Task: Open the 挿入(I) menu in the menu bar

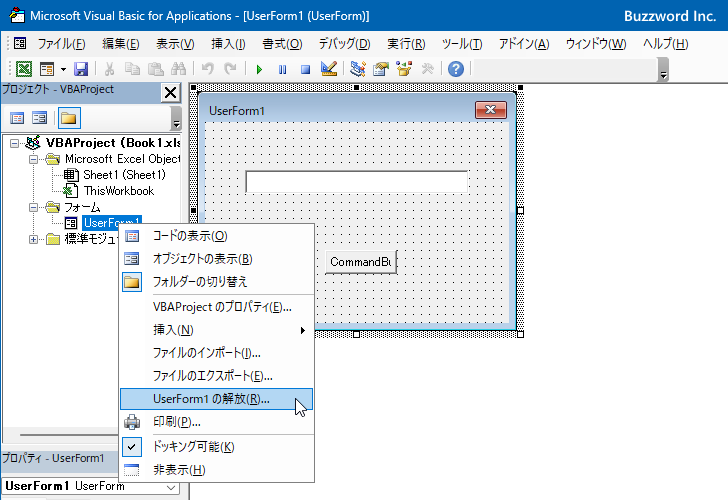Action: tap(228, 44)
